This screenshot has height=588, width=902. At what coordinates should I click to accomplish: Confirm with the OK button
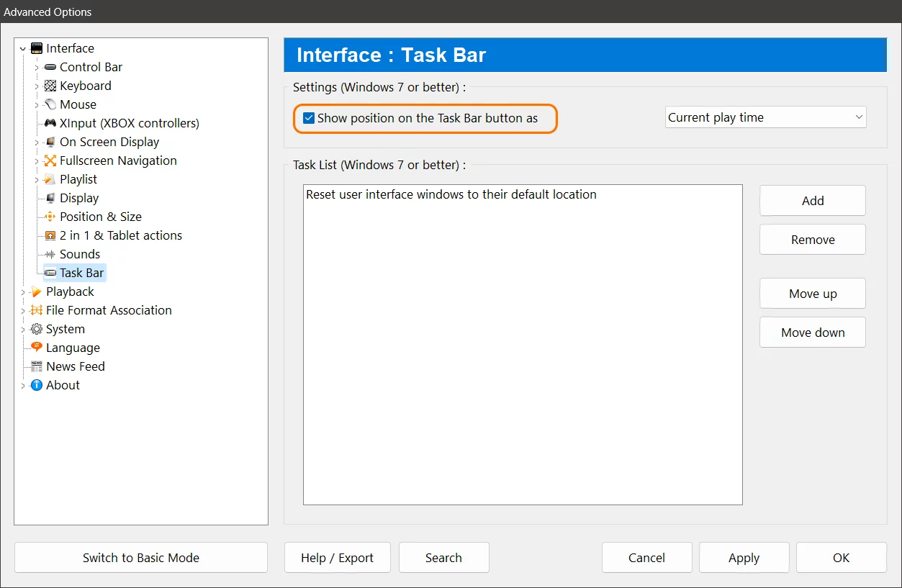point(841,558)
